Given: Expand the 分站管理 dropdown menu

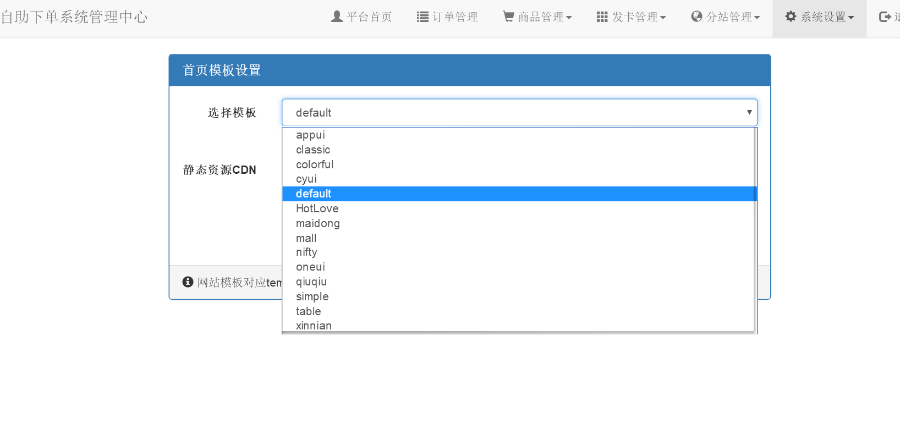Looking at the screenshot, I should (x=726, y=17).
